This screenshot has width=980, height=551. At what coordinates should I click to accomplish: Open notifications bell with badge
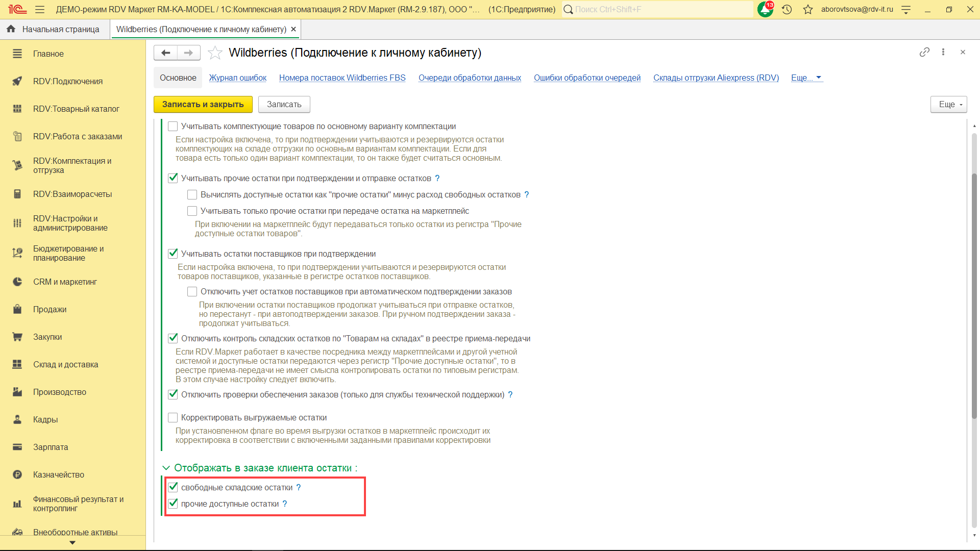click(765, 9)
